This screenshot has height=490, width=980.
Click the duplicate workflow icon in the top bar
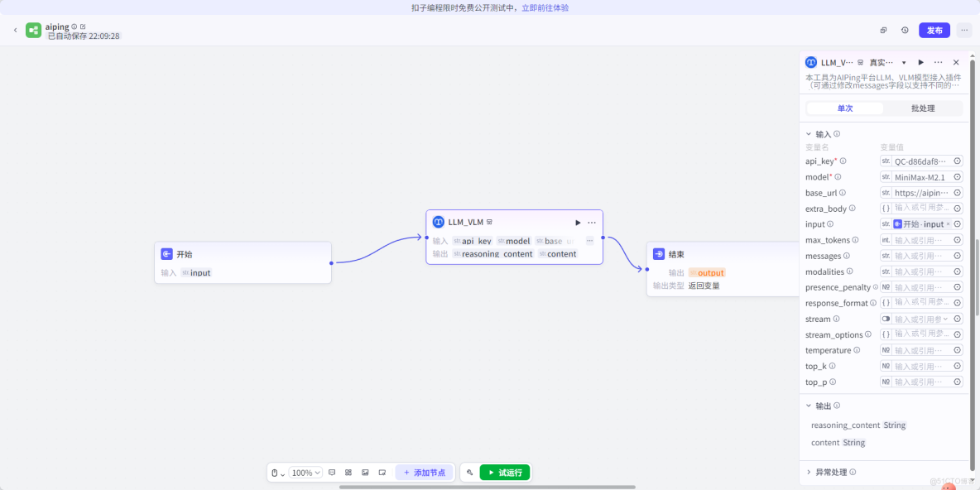882,29
